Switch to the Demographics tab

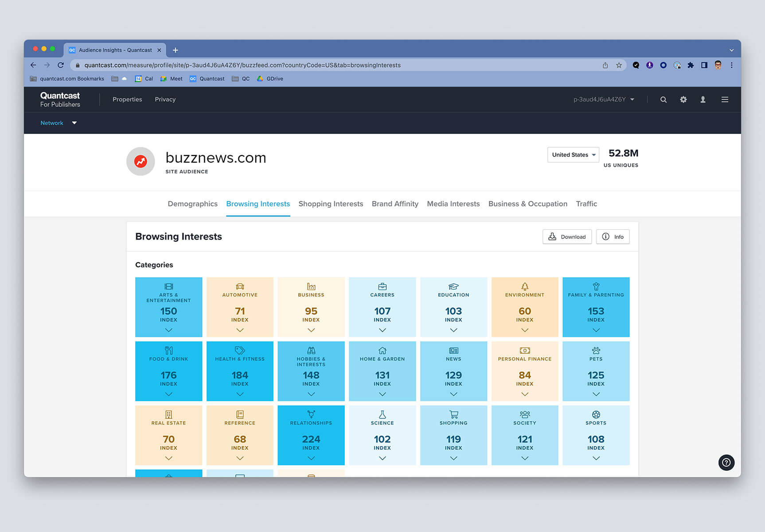click(192, 203)
